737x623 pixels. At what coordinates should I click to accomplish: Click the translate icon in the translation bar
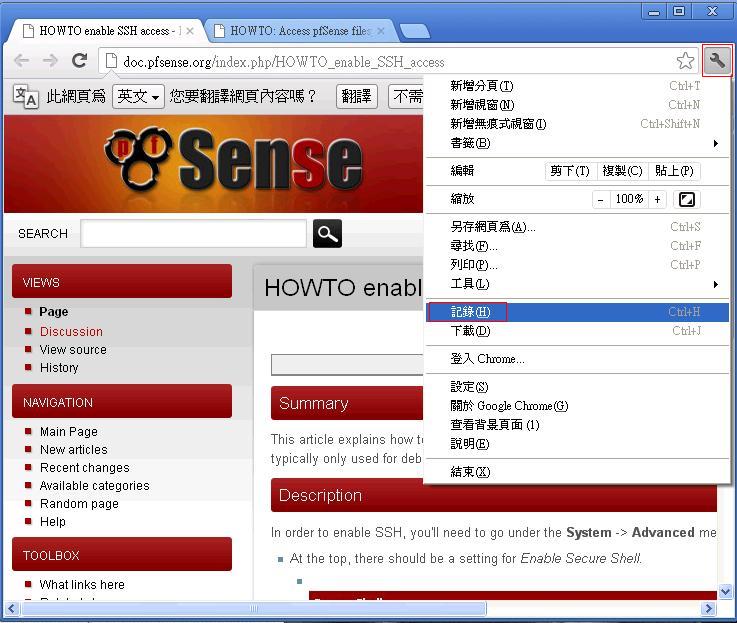pyautogui.click(x=25, y=96)
